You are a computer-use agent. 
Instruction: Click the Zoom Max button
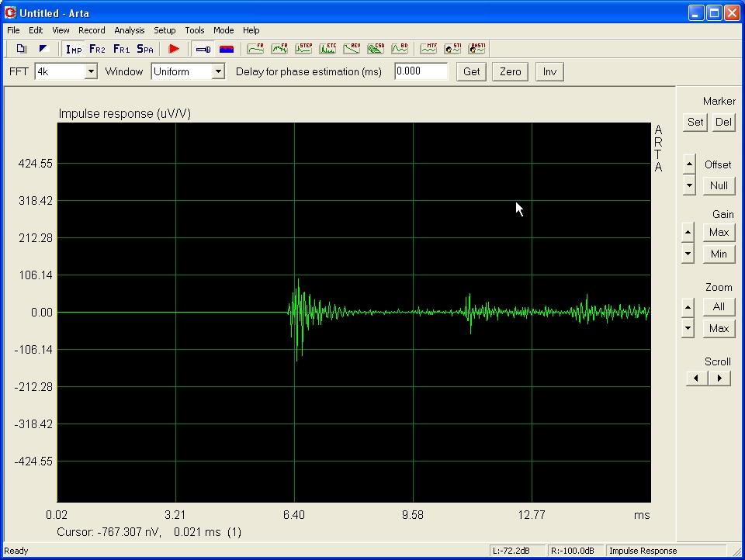pyautogui.click(x=719, y=329)
